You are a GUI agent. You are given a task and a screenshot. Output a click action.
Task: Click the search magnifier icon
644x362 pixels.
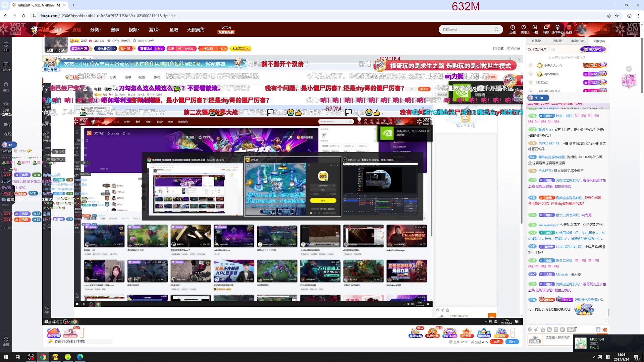coord(496,29)
